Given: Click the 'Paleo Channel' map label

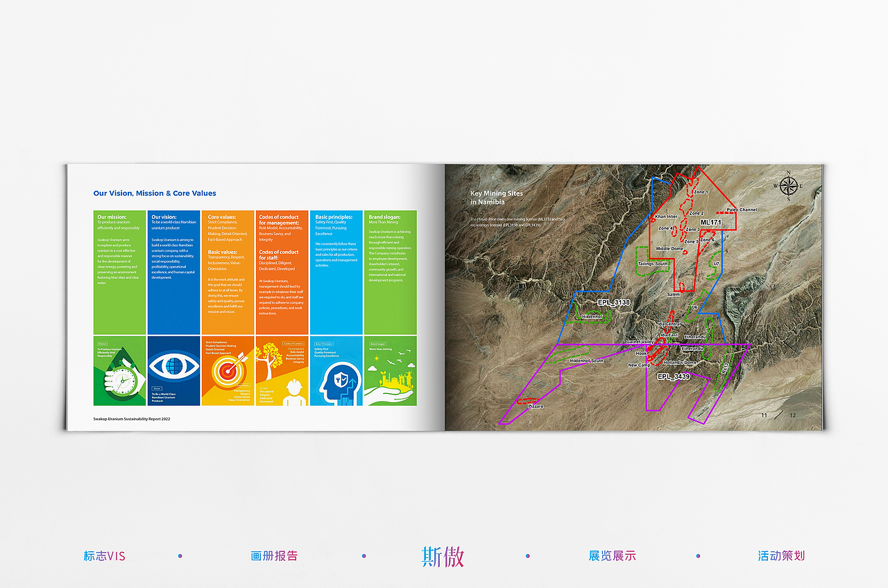Looking at the screenshot, I should 742,209.
